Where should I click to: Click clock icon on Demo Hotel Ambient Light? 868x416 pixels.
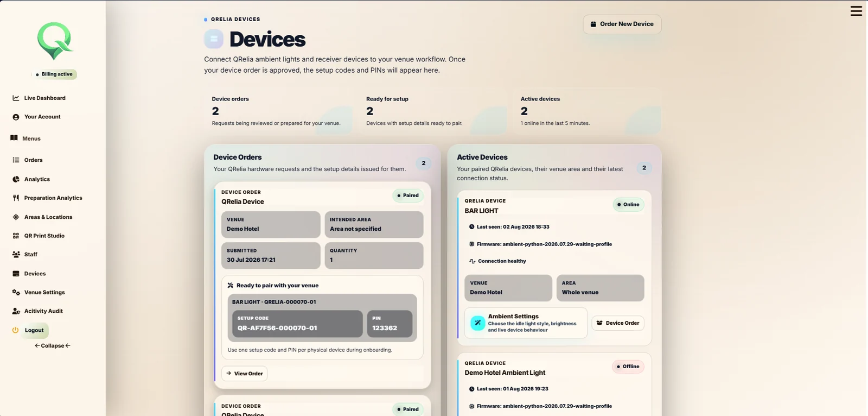tap(471, 389)
